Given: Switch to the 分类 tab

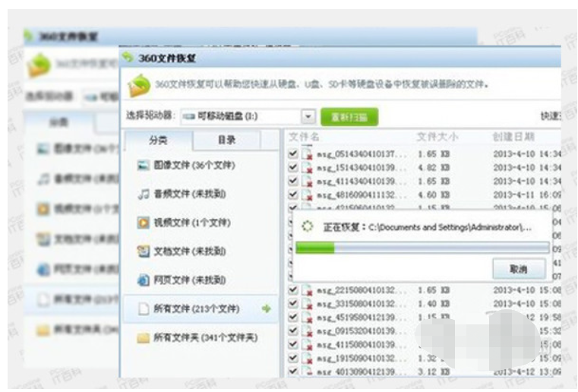Looking at the screenshot, I should click(x=158, y=140).
